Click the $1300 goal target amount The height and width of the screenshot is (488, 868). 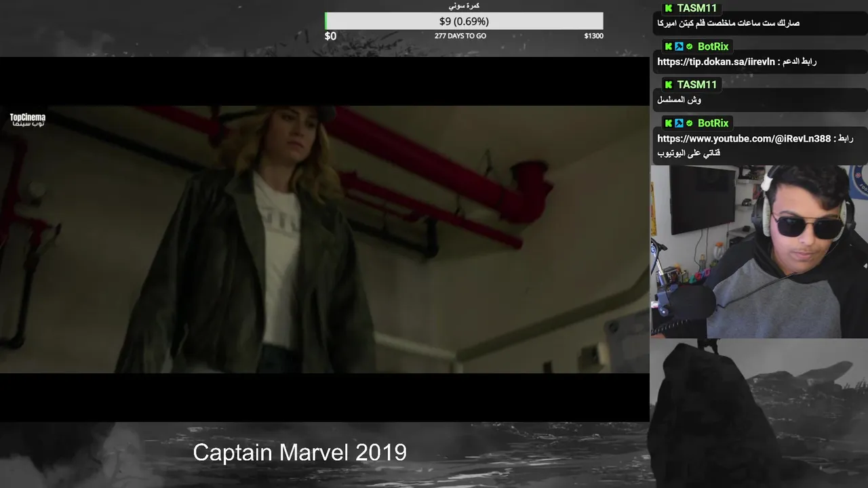tap(593, 36)
